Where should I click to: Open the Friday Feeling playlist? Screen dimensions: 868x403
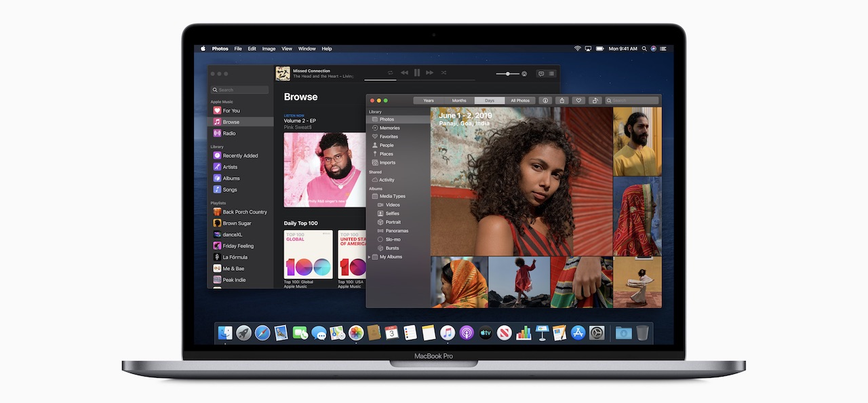(242, 246)
